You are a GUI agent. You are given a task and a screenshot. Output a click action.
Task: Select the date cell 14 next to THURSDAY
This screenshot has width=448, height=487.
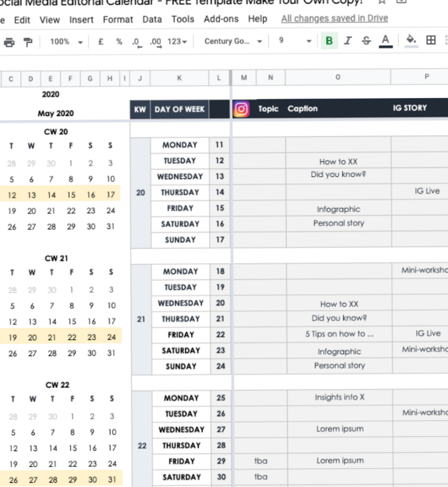(220, 192)
